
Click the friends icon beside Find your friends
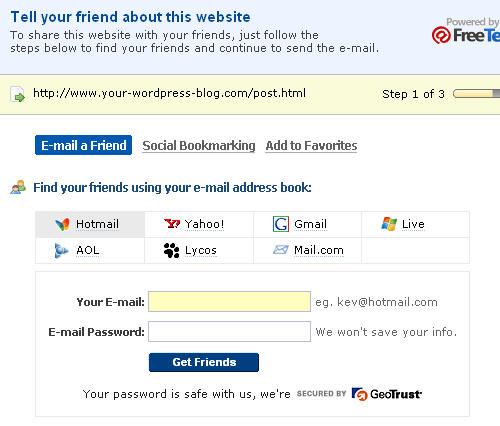point(18,187)
